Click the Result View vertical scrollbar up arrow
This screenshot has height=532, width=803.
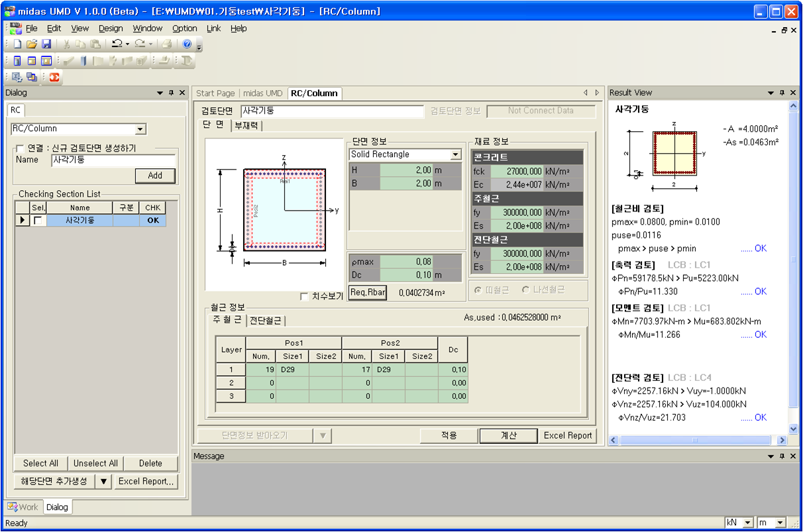(x=793, y=106)
